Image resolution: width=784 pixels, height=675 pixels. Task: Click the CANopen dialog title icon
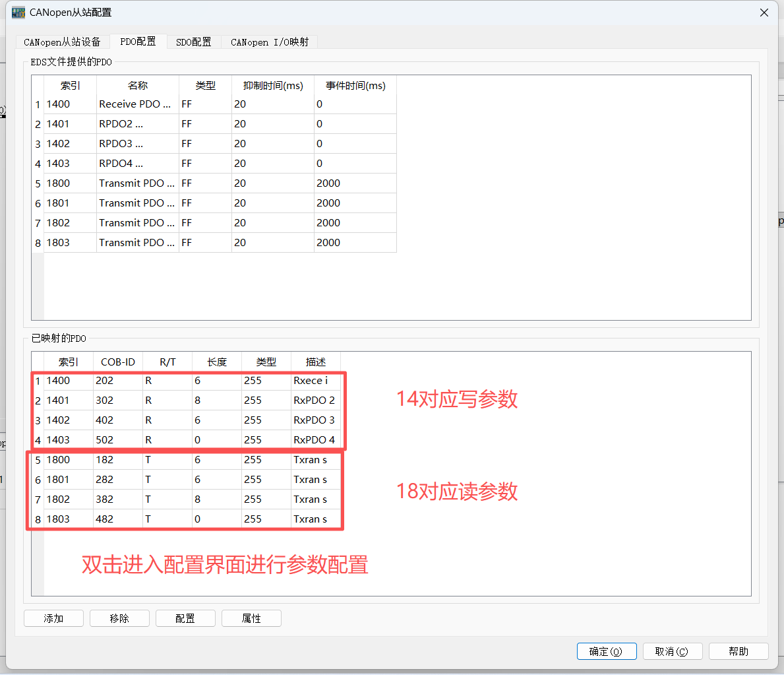coord(18,13)
